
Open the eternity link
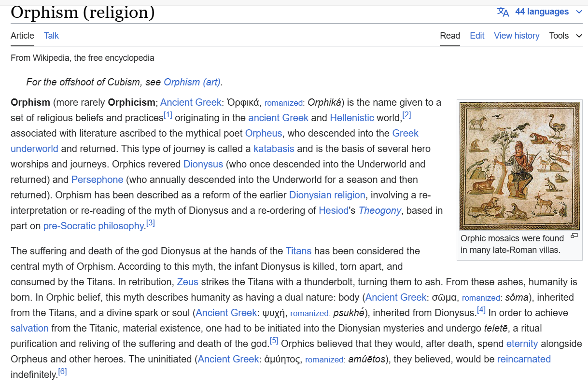(x=522, y=344)
